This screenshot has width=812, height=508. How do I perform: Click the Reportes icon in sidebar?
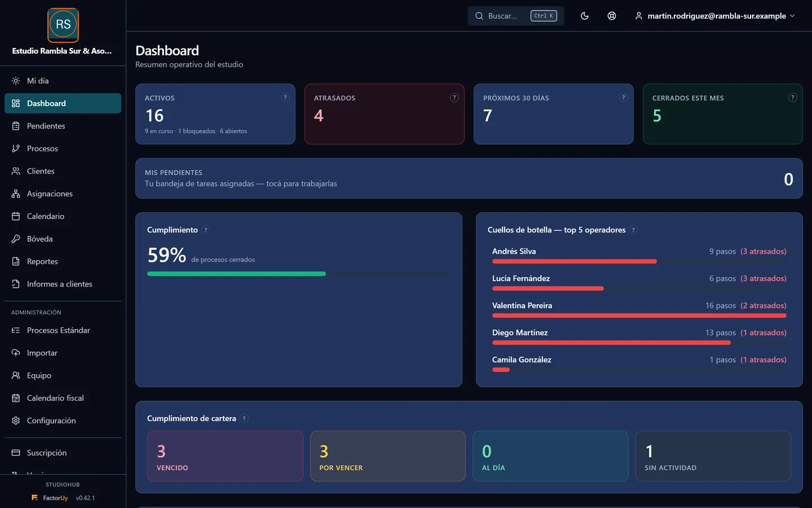[x=16, y=261]
